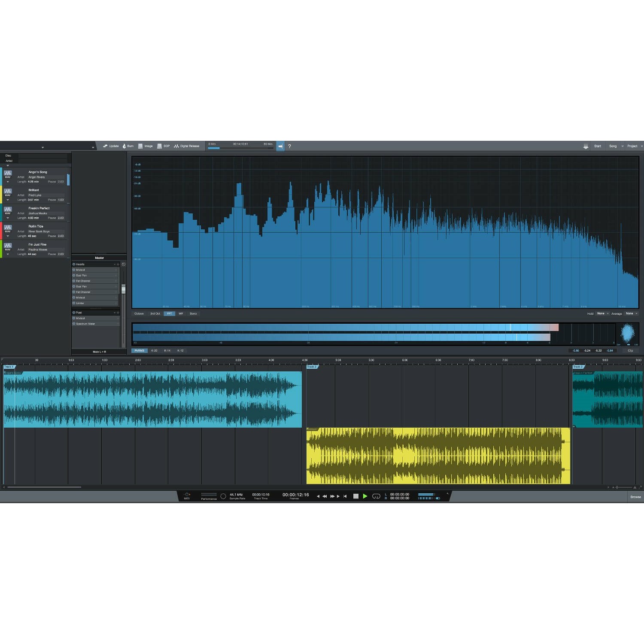Screen dimensions: 644x644
Task: Bypass the Spectrum Meter post insert
Action: [x=74, y=324]
